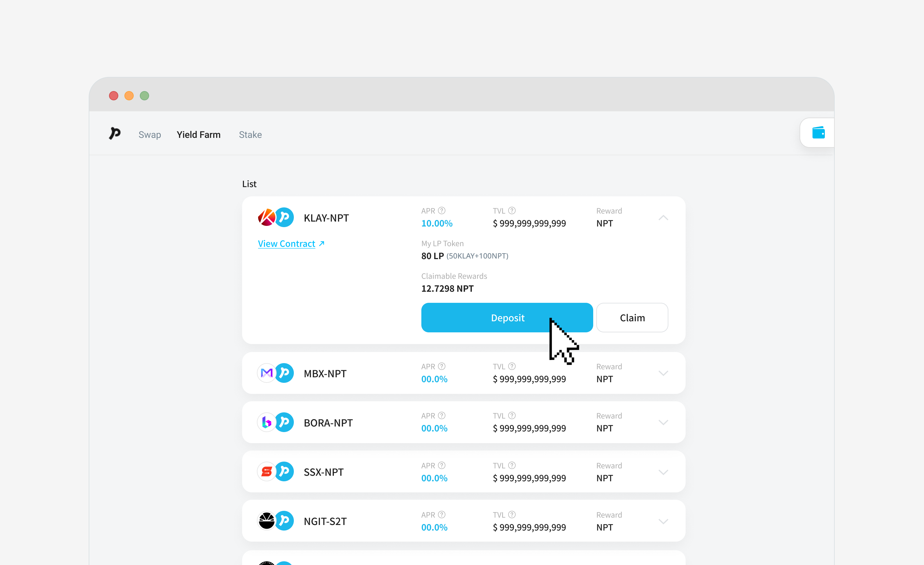924x565 pixels.
Task: Expand the MBX-NPT pool card
Action: click(x=663, y=373)
